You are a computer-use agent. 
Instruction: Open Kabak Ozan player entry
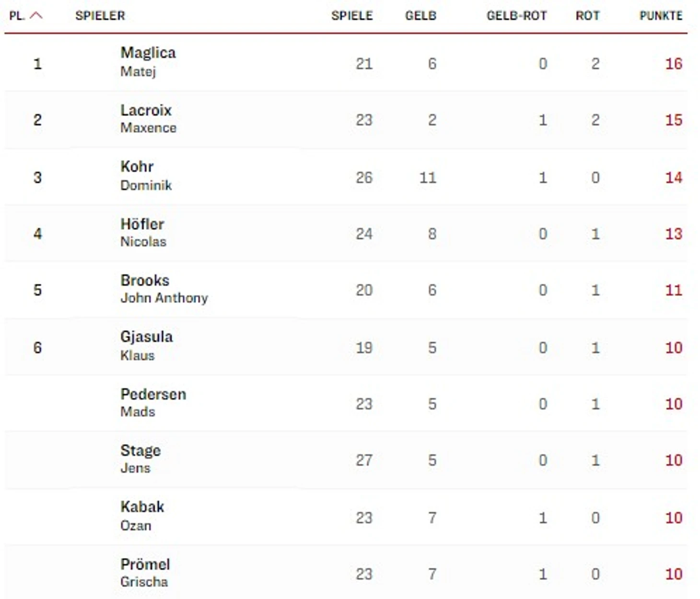click(142, 516)
